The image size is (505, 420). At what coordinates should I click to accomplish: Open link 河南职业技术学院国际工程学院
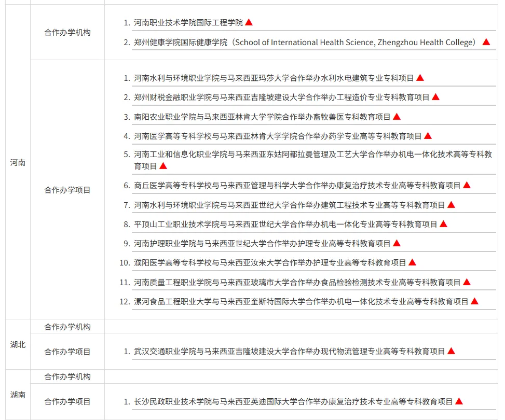point(188,22)
